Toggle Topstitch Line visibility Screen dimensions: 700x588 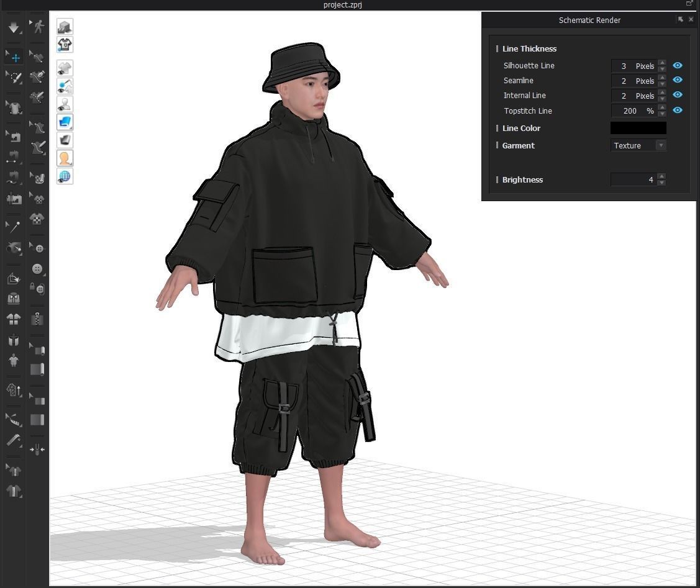click(x=678, y=110)
